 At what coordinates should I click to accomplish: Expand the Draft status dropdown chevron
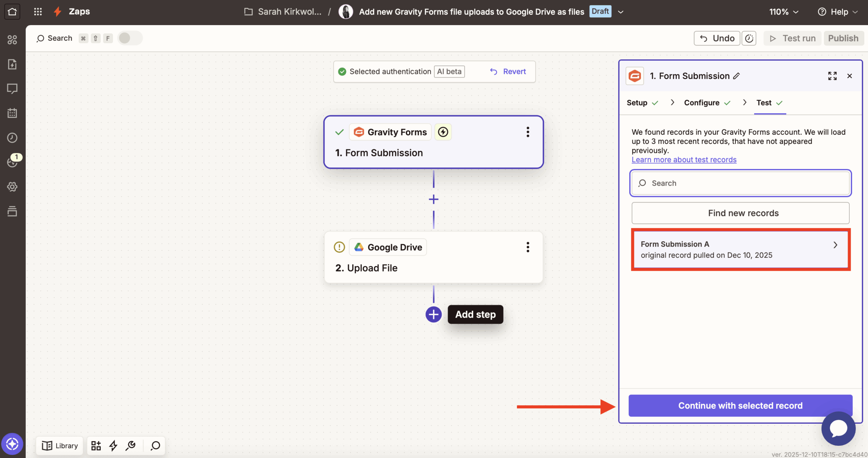621,12
